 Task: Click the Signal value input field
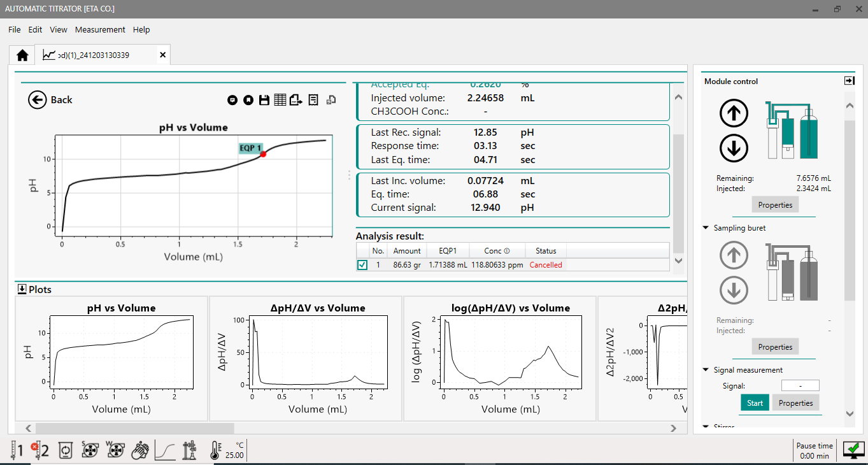(800, 385)
